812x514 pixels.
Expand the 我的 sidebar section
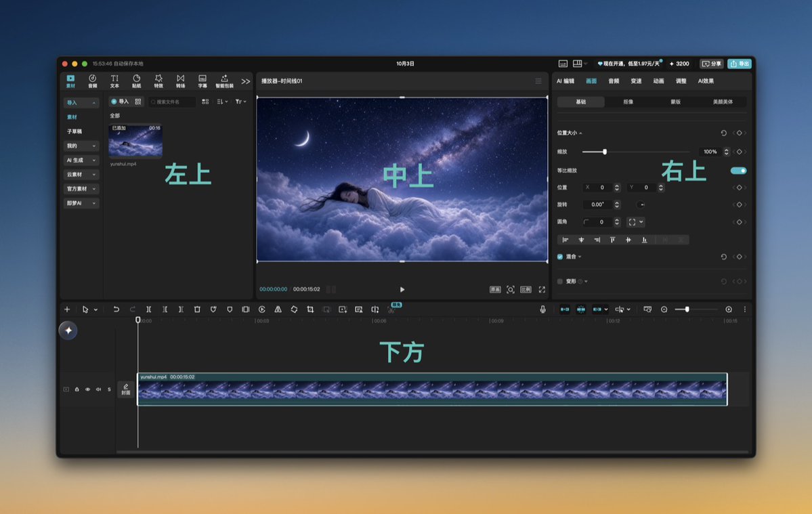coord(81,146)
